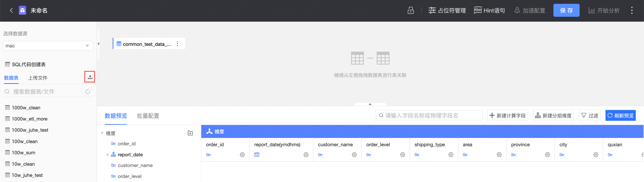Switch to the 数据预览 tab
Screen dimensions: 644x182
116,116
